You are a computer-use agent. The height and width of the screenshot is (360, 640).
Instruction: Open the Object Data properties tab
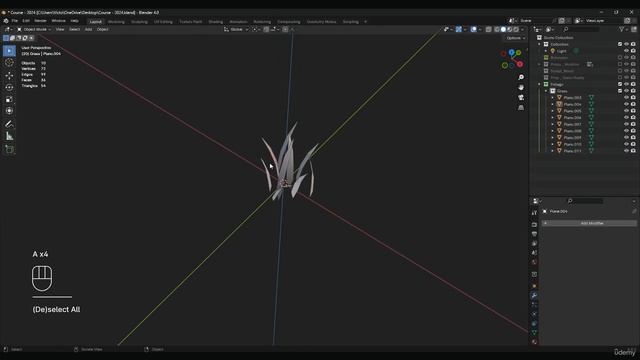click(x=534, y=333)
